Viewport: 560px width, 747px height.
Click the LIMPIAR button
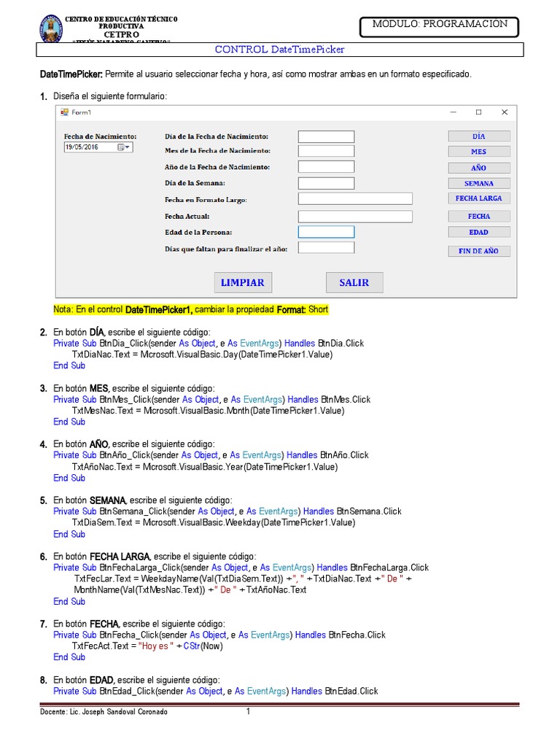click(x=243, y=282)
